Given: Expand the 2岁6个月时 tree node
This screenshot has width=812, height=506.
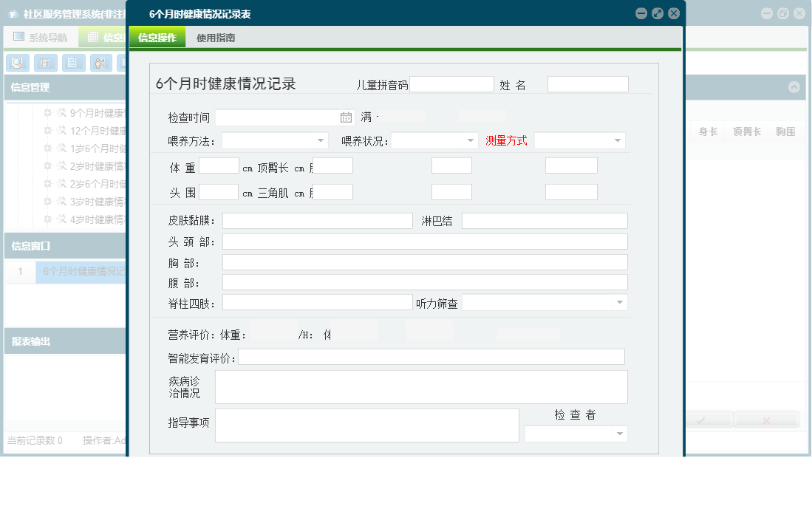Looking at the screenshot, I should pyautogui.click(x=47, y=184).
